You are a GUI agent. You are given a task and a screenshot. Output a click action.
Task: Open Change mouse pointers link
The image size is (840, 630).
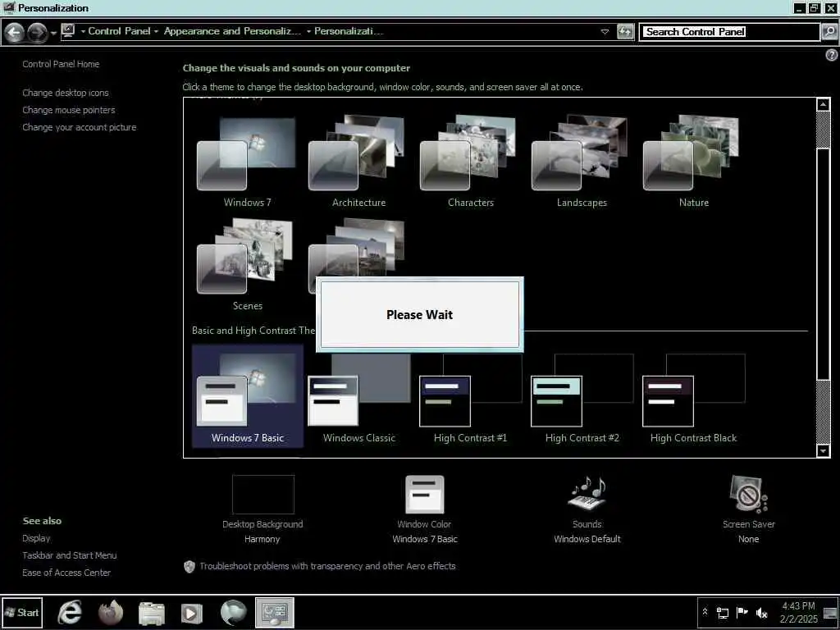pyautogui.click(x=69, y=110)
